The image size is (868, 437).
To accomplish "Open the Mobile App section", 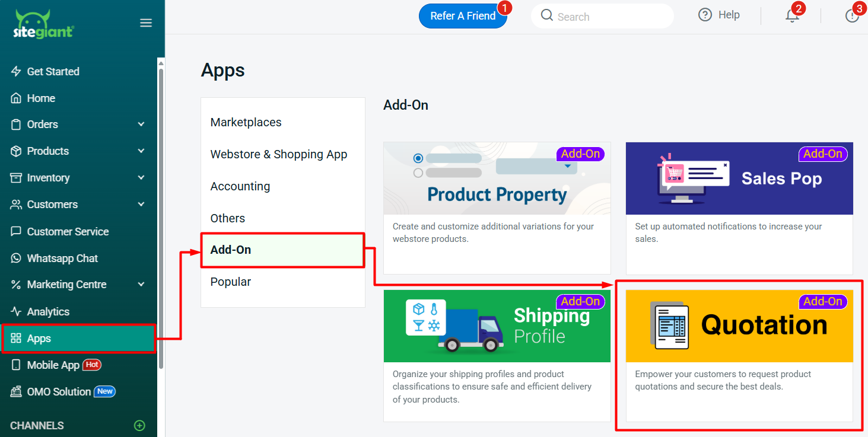I will coord(17,365).
